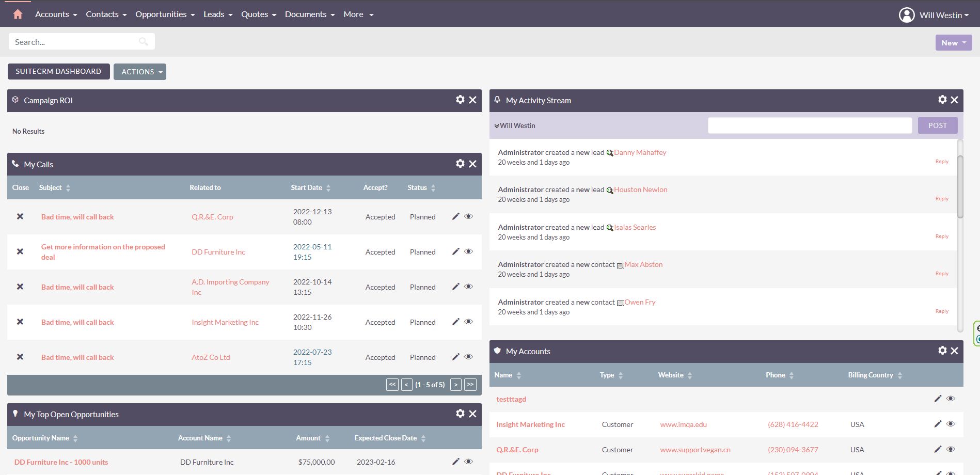
Task: Edit the A.D. Importing Company call pencil
Action: click(455, 287)
